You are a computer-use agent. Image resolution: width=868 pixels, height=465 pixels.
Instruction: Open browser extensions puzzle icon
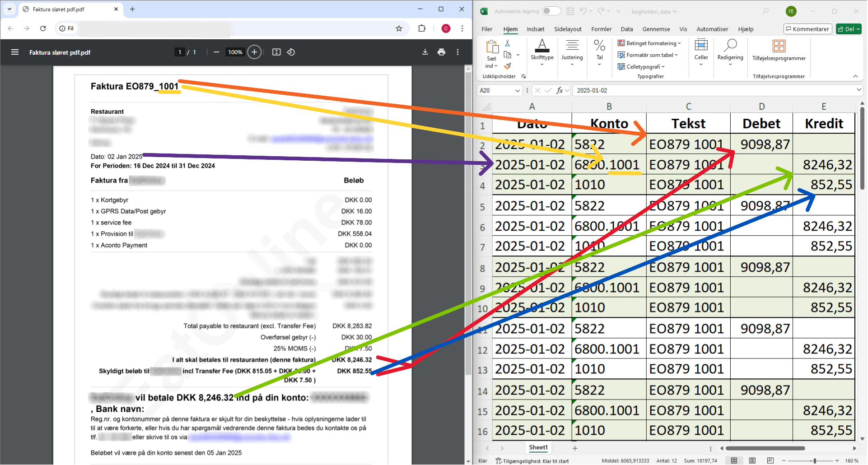[x=422, y=28]
